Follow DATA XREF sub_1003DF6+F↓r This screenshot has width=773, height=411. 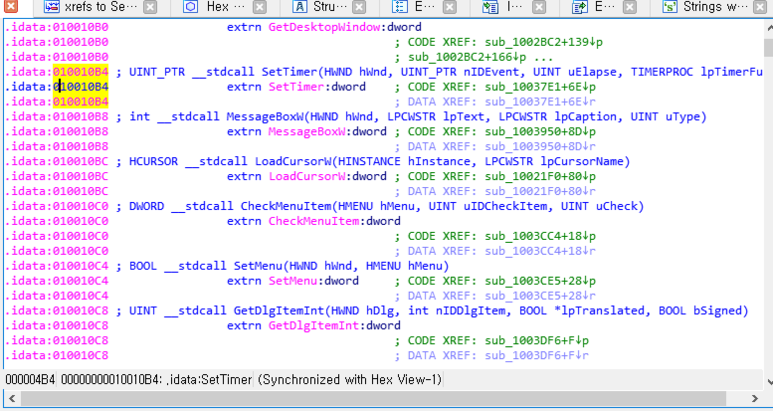(537, 356)
